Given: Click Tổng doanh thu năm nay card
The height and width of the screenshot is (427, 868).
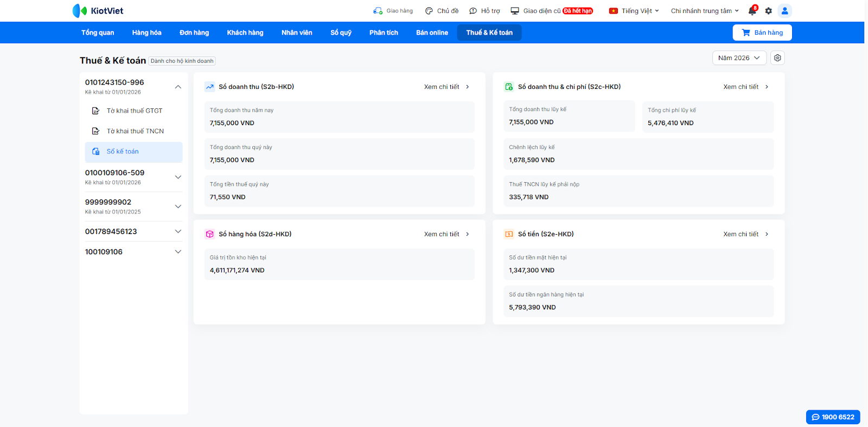Looking at the screenshot, I should point(340,117).
